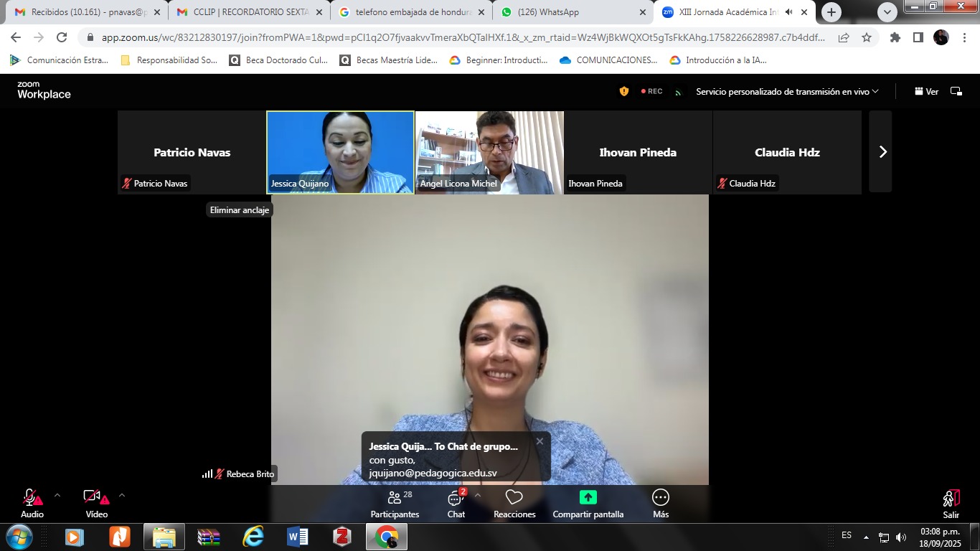Expand audio options arrow next to Audio
The width and height of the screenshot is (980, 551).
click(57, 495)
